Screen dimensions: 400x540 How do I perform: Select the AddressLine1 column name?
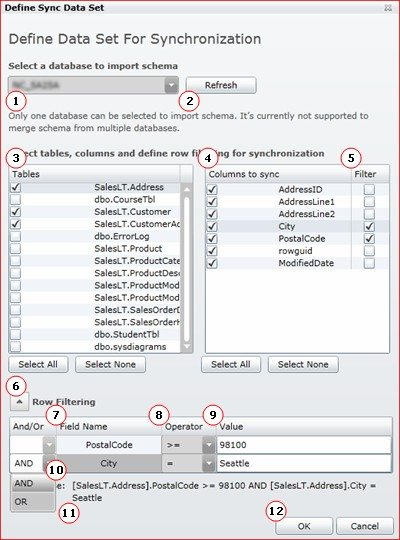click(306, 201)
